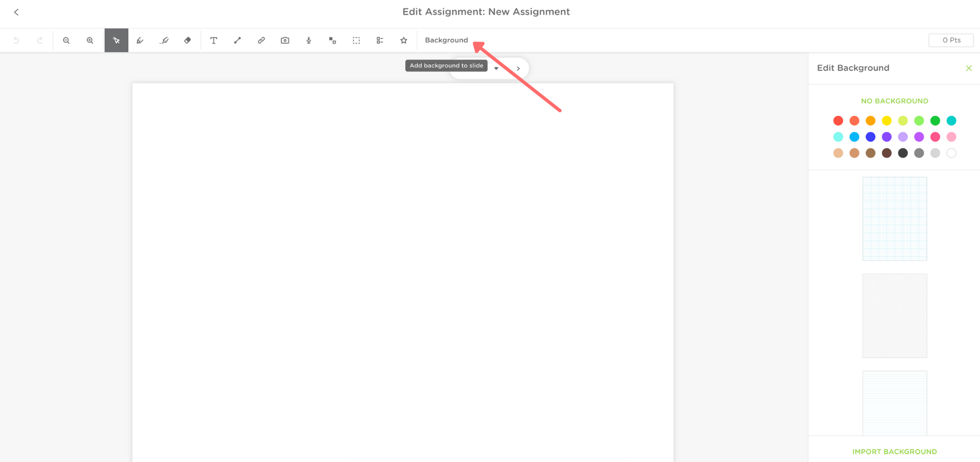The width and height of the screenshot is (980, 462).
Task: Select the Shapes tool
Action: (333, 40)
